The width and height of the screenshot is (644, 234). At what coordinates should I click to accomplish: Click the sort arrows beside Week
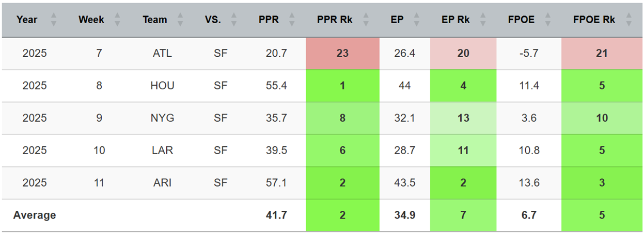117,20
